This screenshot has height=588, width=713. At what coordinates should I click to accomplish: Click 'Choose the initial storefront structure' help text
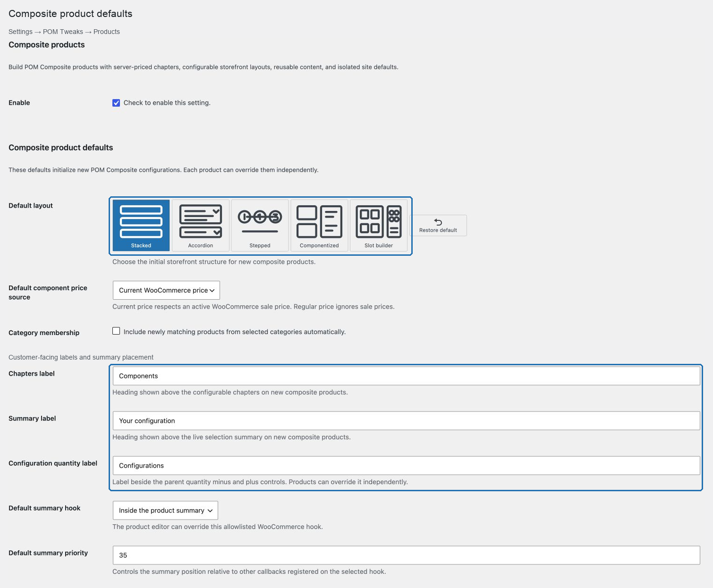214,262
